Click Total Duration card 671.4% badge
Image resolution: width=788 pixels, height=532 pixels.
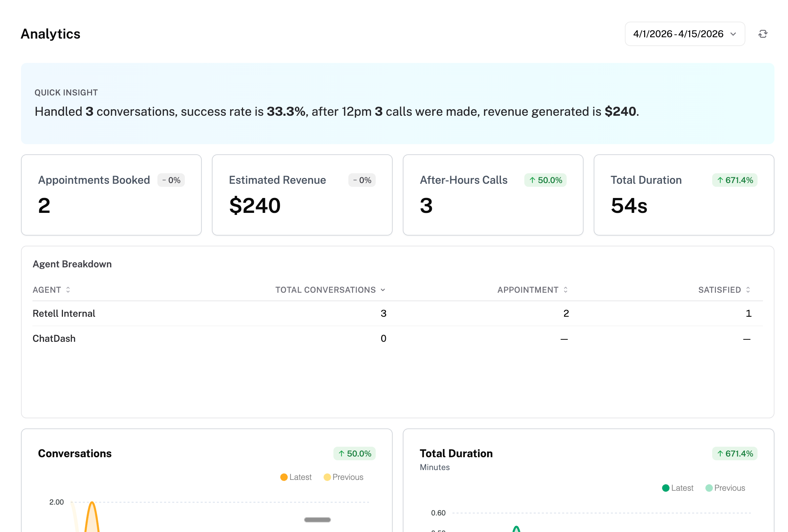pos(735,180)
